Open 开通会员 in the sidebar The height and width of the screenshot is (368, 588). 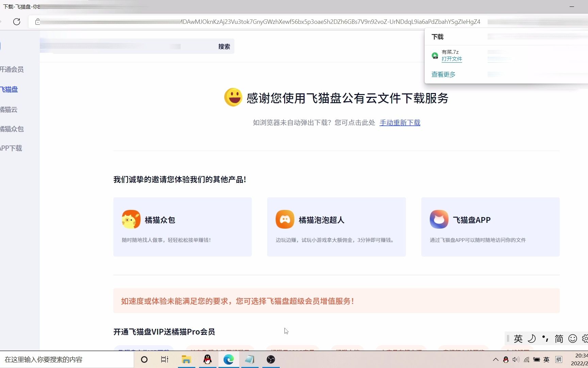click(12, 70)
